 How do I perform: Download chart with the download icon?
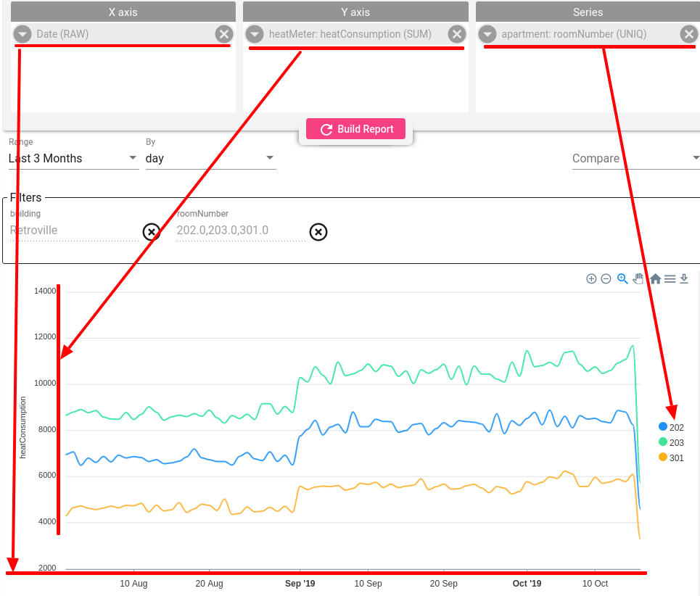(x=684, y=279)
